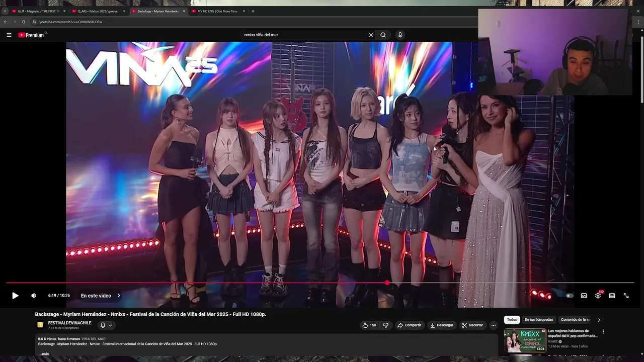Click the webcam overlay in top right
This screenshot has width=644, height=362.
(x=554, y=52)
